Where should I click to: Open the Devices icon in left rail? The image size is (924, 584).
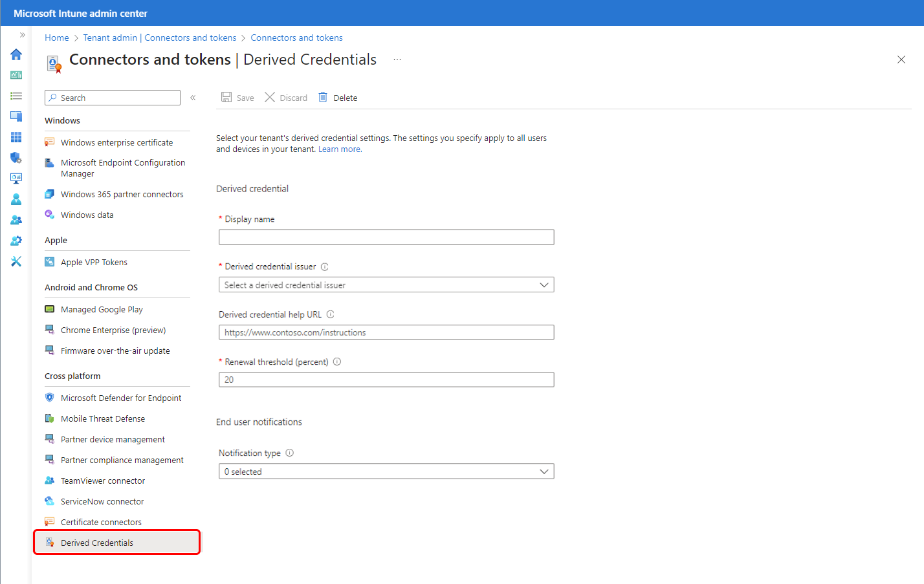coord(16,116)
